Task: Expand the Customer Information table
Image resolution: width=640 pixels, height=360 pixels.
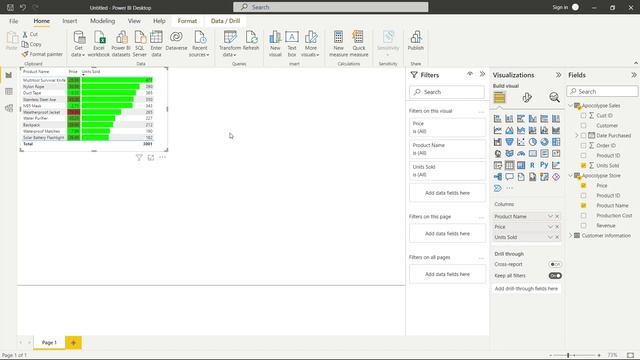Action: pyautogui.click(x=570, y=236)
